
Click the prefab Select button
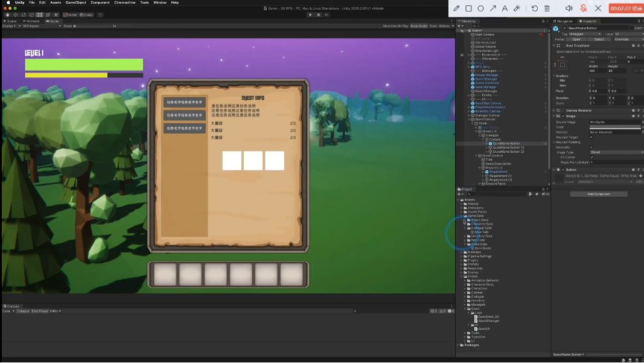pos(599,39)
